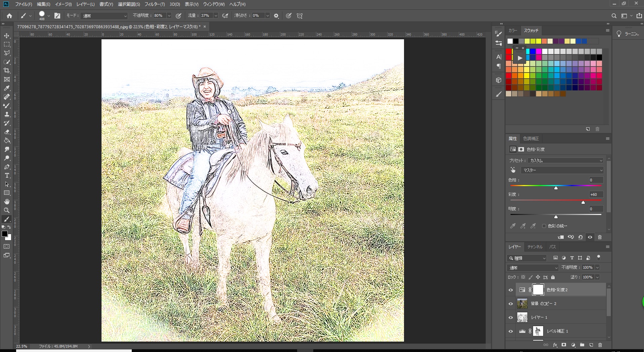Screen dimensions: 644x352
Task: Open the フィルター menu
Action: (x=154, y=4)
